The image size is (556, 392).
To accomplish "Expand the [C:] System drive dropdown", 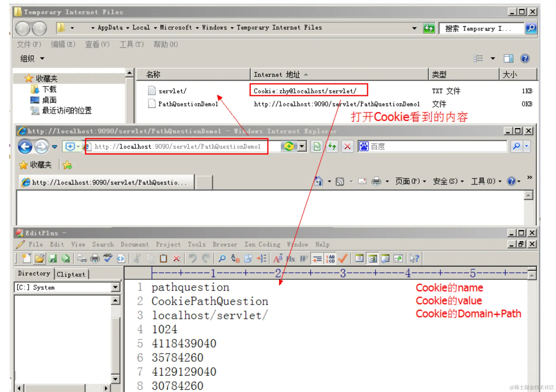I will [x=115, y=287].
